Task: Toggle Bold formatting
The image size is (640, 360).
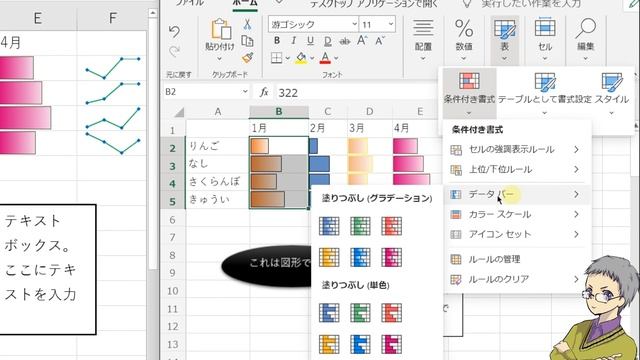Action: click(277, 40)
